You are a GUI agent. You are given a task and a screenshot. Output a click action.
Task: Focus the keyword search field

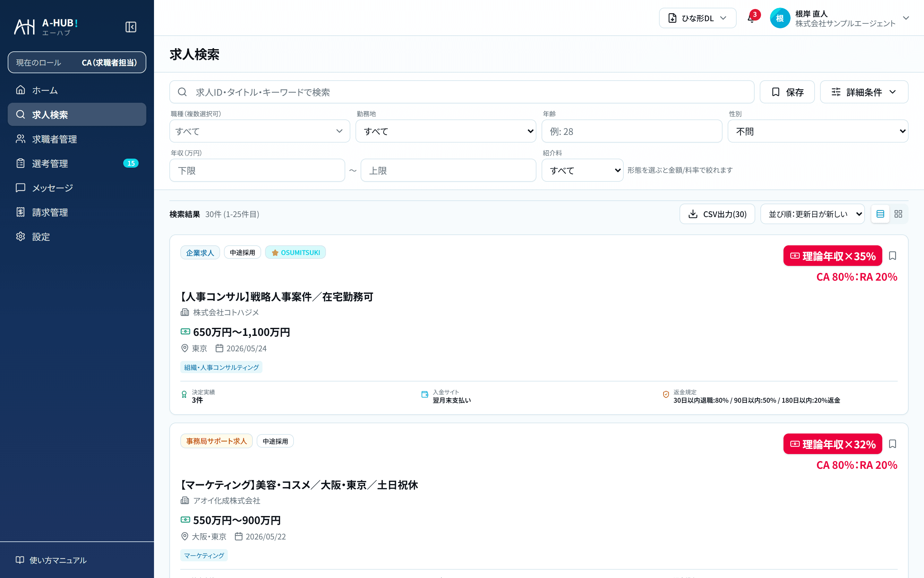[462, 92]
